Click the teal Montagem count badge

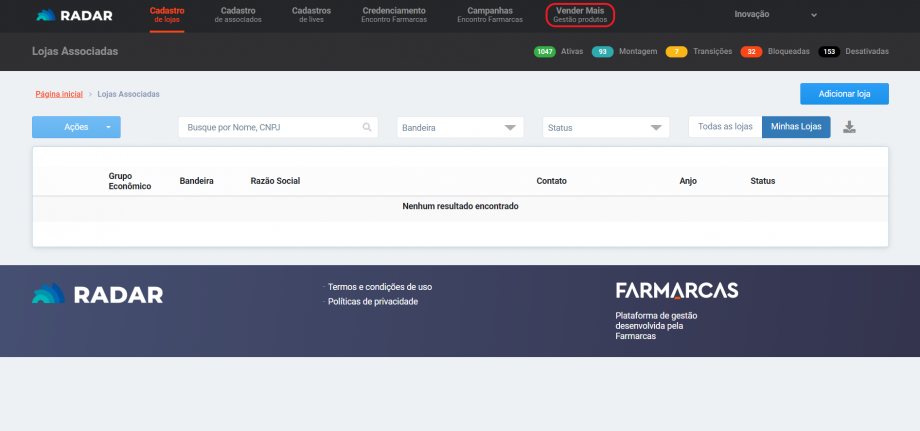tap(602, 51)
